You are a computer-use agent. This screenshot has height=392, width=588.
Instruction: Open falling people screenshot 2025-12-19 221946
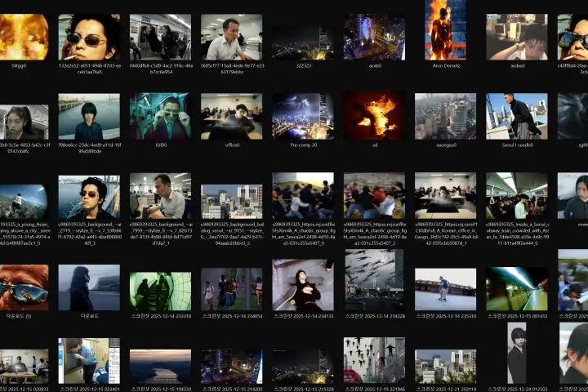click(374, 360)
